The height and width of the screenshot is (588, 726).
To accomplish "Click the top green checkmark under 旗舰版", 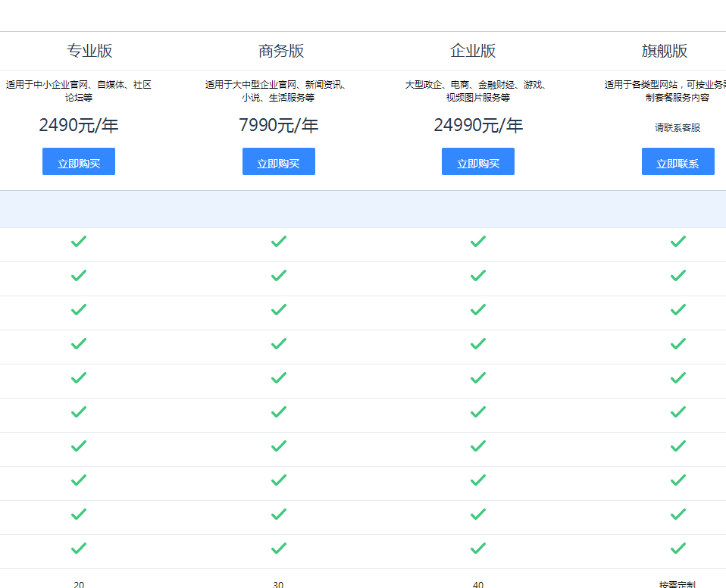I will [x=677, y=241].
